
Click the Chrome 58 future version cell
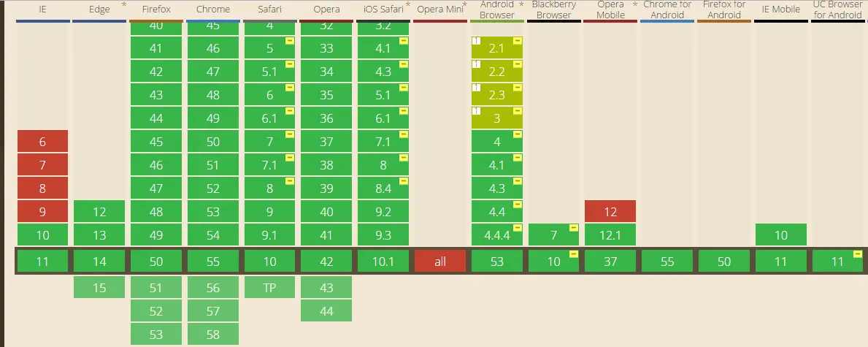(x=213, y=335)
